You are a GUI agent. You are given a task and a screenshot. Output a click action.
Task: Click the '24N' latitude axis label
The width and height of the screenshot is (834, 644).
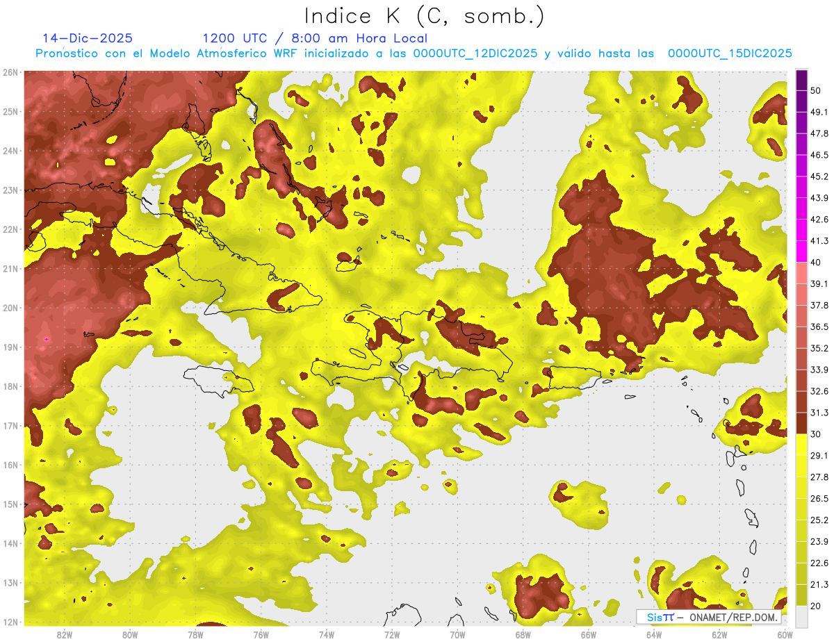pyautogui.click(x=10, y=151)
